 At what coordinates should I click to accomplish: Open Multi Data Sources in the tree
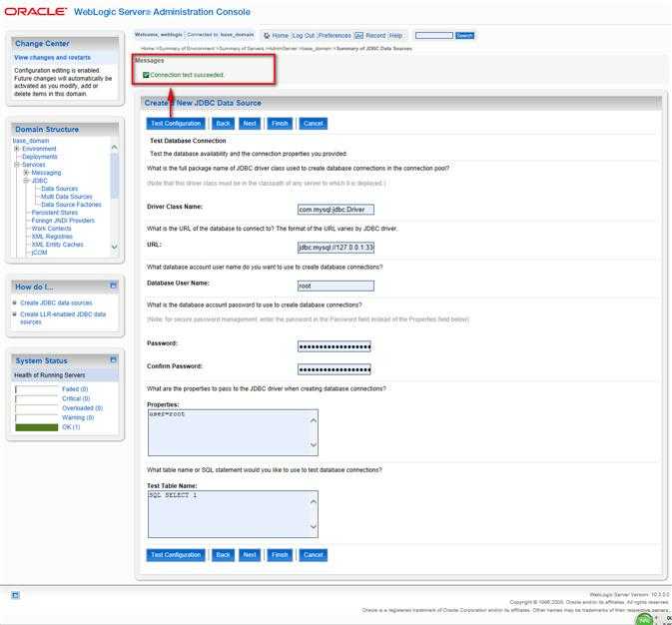(67, 197)
